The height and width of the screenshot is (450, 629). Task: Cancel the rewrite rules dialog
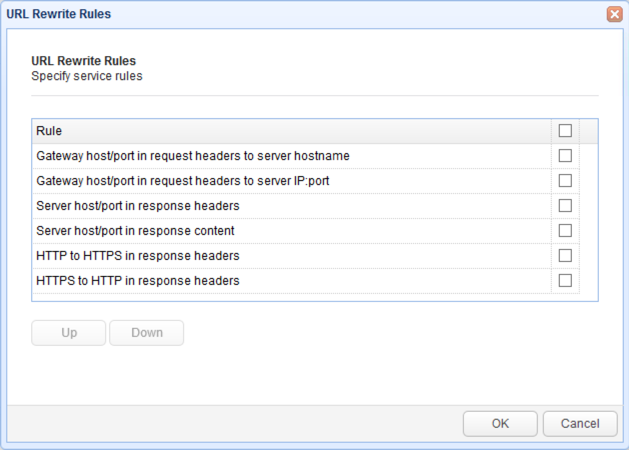point(580,424)
